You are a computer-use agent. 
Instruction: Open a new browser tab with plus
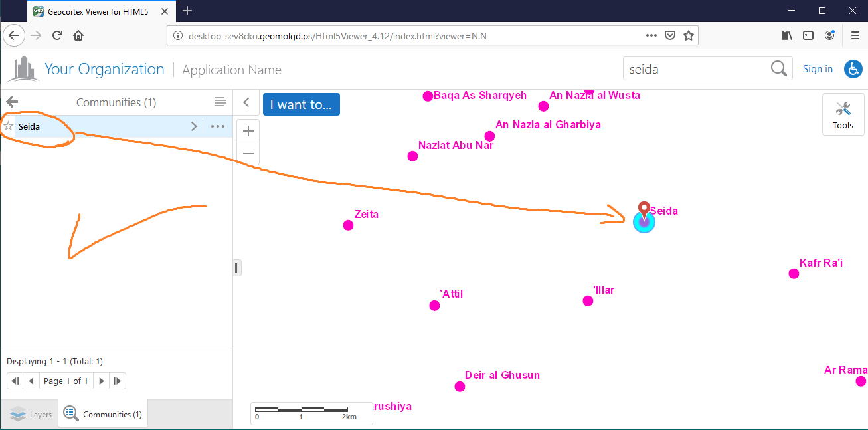[187, 11]
